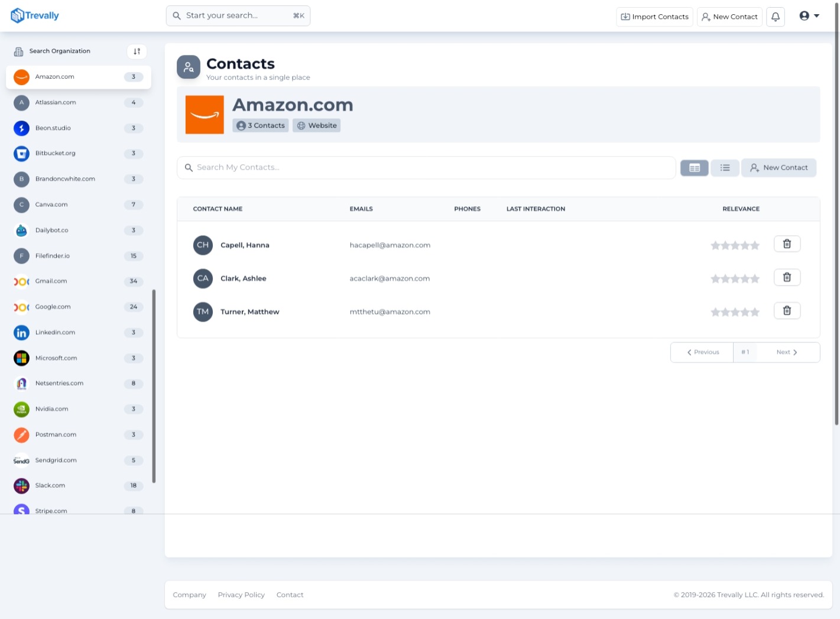Delete contact Capell, Hanna
This screenshot has width=840, height=619.
point(787,244)
